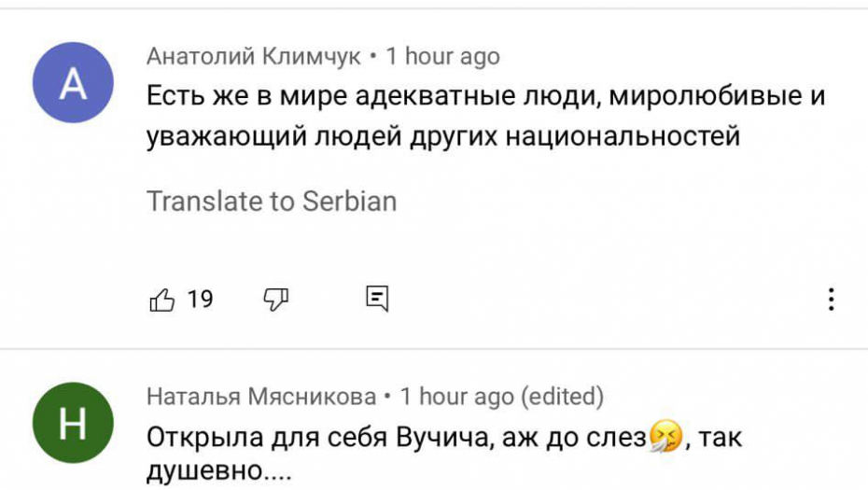Open Наталья Мясникова's channel via username

click(260, 397)
